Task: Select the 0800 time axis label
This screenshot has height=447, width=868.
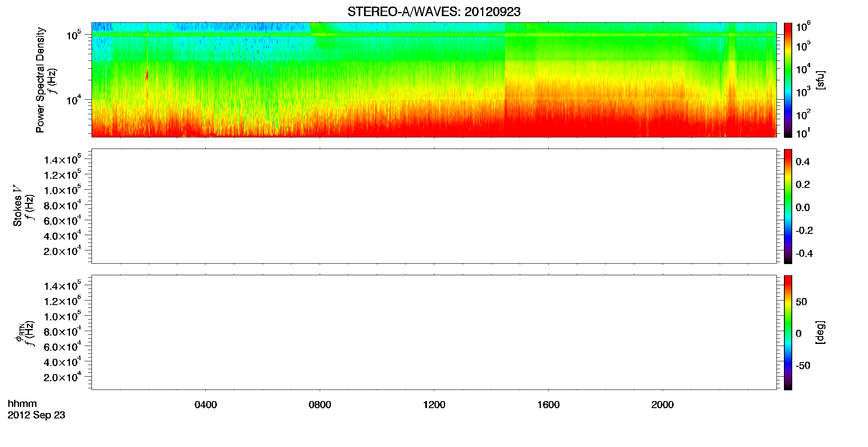Action: point(320,405)
